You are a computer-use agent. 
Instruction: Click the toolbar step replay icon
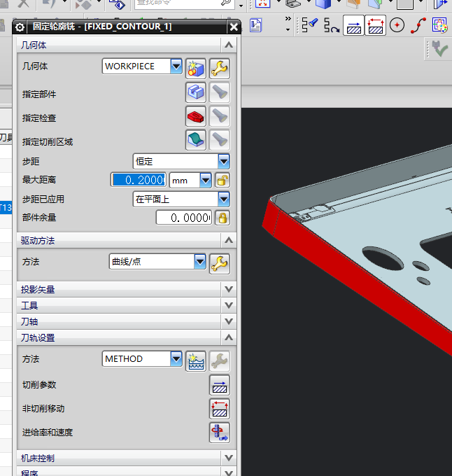point(331,25)
